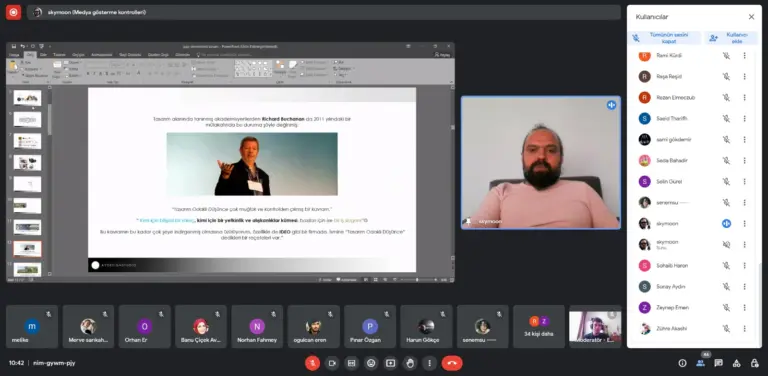This screenshot has height=376, width=768.
Task: Click mute icon next to Selin Gürel
Action: 726,182
